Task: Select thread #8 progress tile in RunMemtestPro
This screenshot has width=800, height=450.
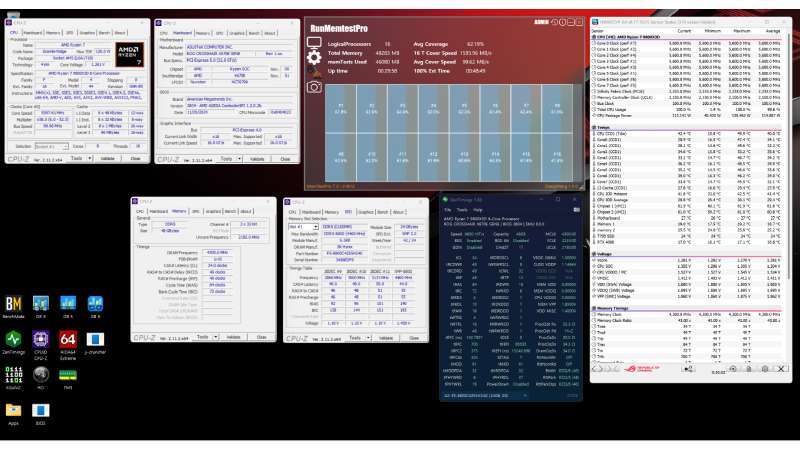Action: pyautogui.click(x=557, y=109)
